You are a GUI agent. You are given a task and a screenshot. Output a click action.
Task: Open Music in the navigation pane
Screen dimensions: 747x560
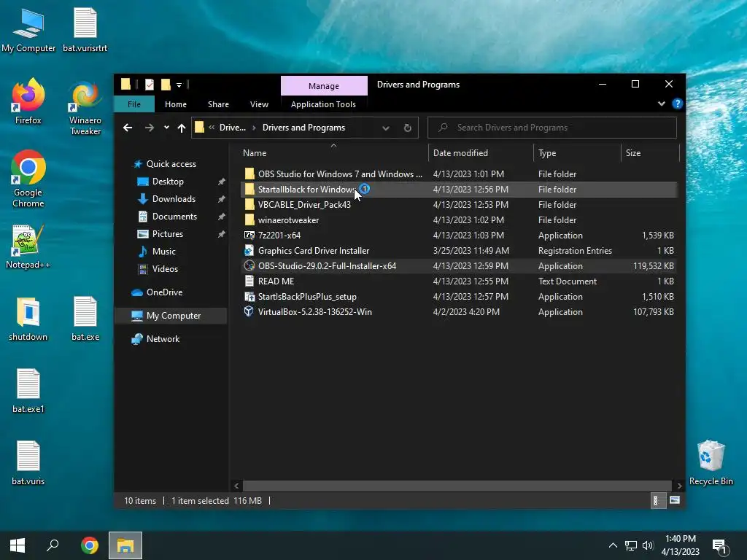point(163,252)
